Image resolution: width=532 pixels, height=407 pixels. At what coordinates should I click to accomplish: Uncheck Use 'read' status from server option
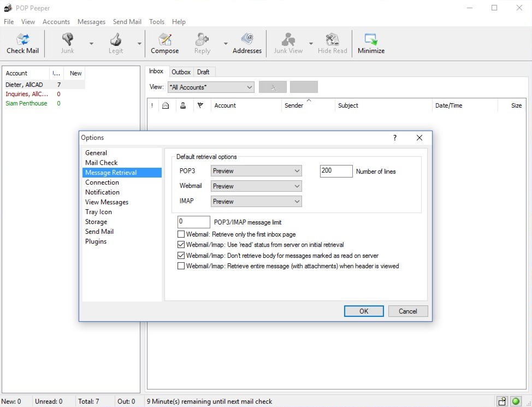point(181,245)
